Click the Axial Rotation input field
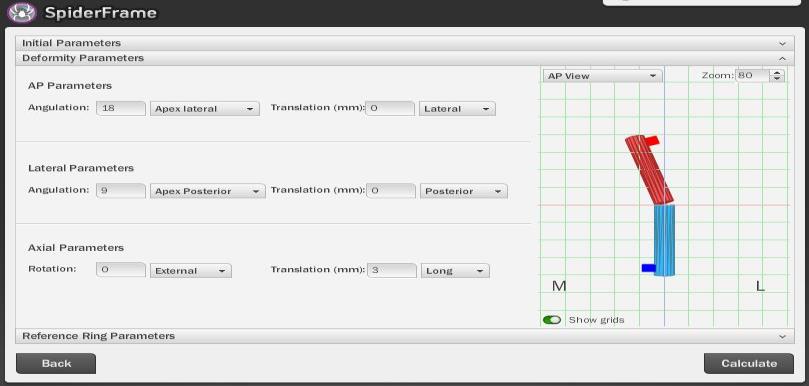Viewport: 809px width, 386px height. pyautogui.click(x=121, y=270)
